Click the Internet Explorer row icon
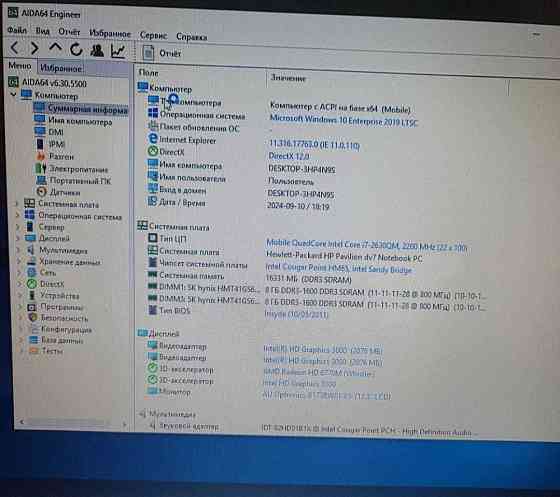 pos(153,139)
